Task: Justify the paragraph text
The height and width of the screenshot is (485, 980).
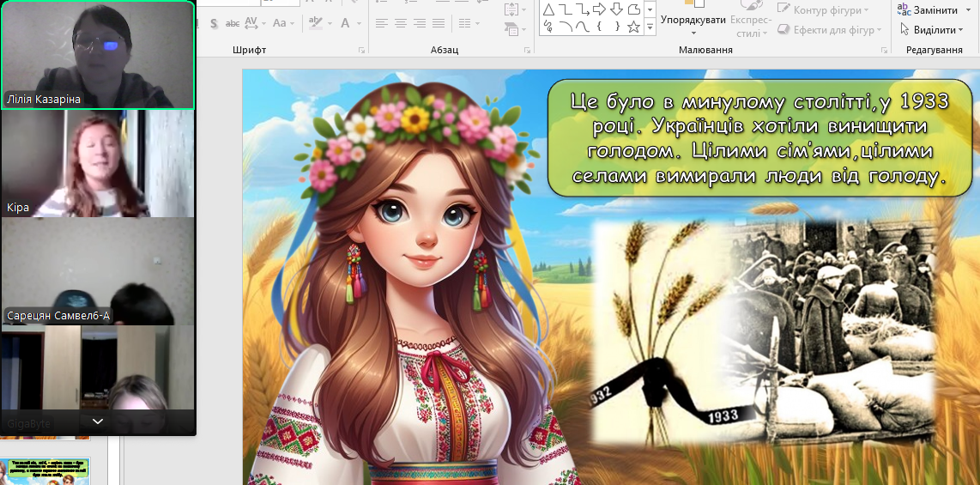Action: click(x=439, y=24)
